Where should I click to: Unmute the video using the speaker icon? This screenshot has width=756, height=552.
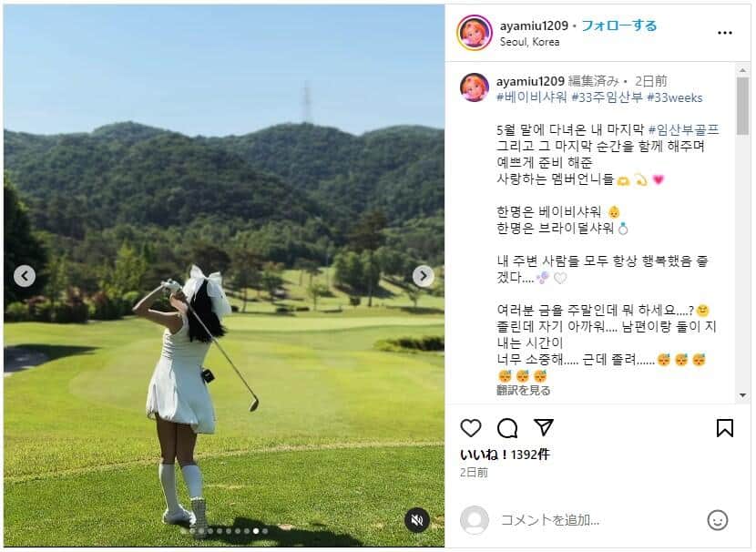point(417,520)
